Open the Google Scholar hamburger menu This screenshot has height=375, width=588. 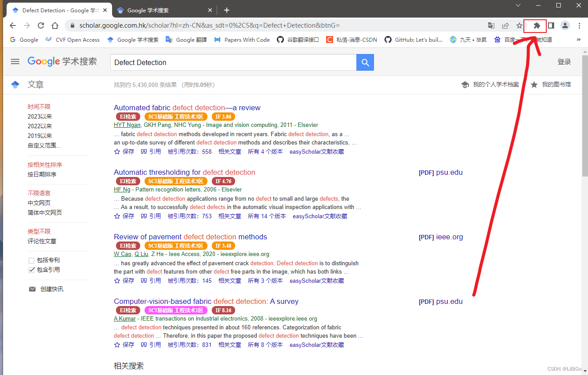click(15, 61)
